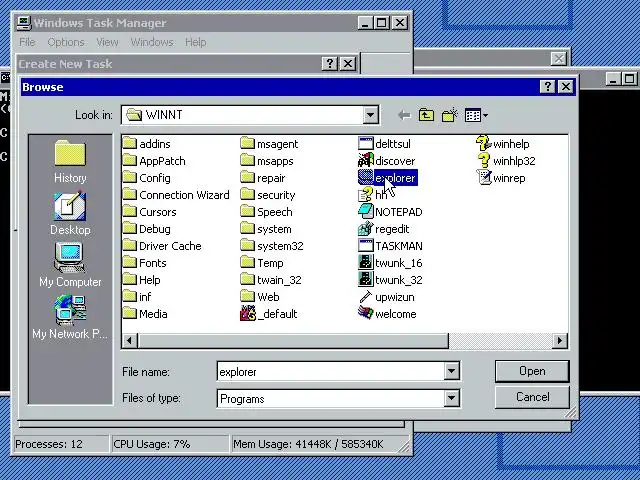Open Options menu in Task Manager
Image resolution: width=640 pixels, height=480 pixels.
pyautogui.click(x=66, y=42)
